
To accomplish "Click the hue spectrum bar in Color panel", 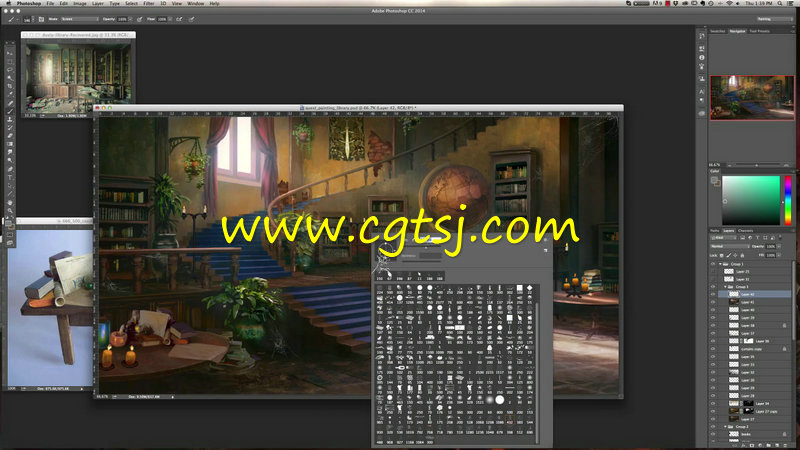I will click(788, 200).
